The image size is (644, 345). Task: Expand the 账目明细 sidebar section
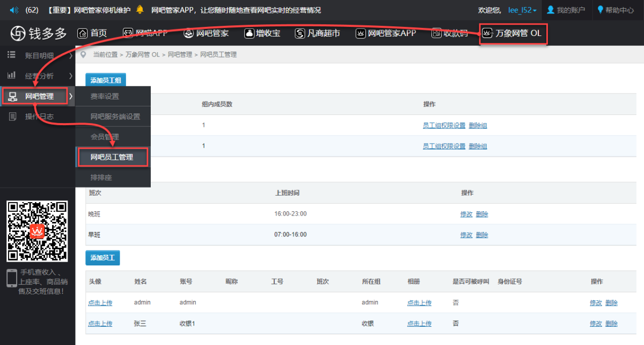point(38,55)
